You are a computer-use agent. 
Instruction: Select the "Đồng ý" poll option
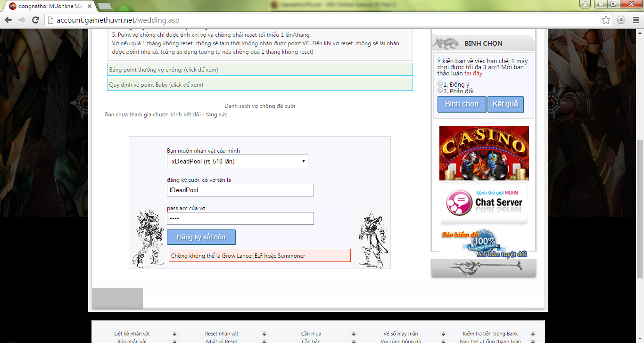click(x=440, y=84)
